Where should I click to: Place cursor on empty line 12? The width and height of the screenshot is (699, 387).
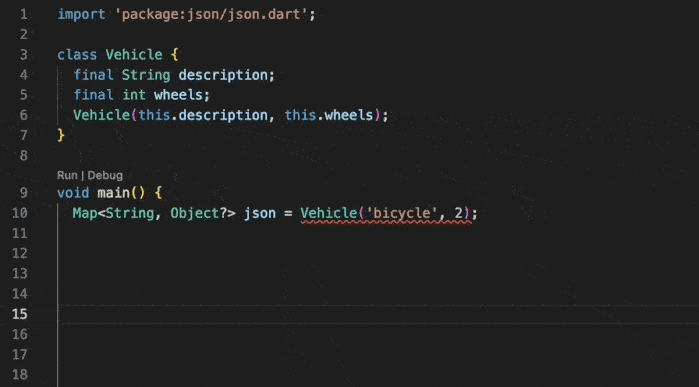378,253
